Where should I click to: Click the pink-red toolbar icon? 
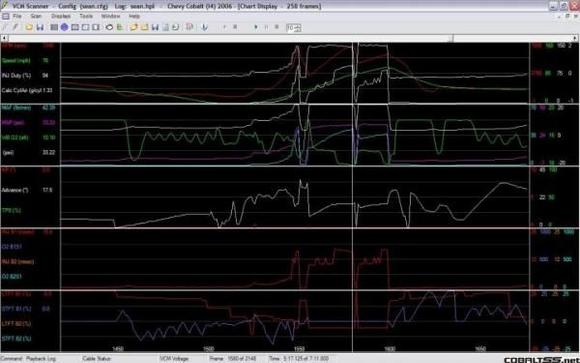pos(189,27)
